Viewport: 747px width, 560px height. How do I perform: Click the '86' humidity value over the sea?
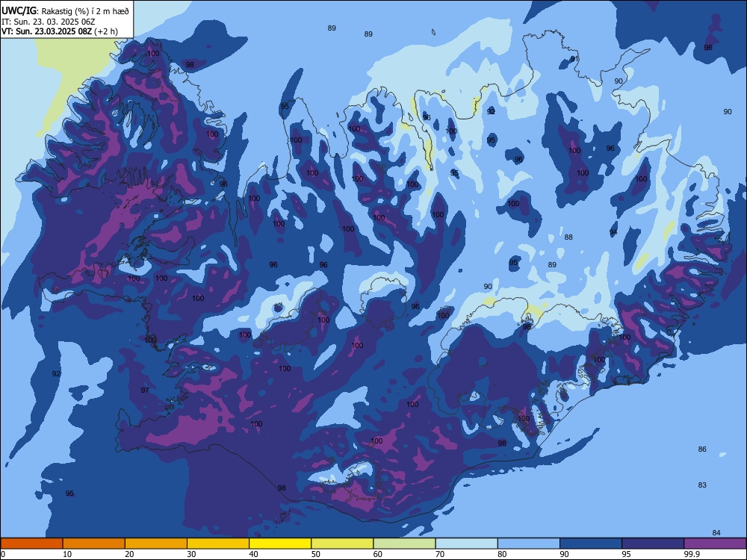pos(702,449)
